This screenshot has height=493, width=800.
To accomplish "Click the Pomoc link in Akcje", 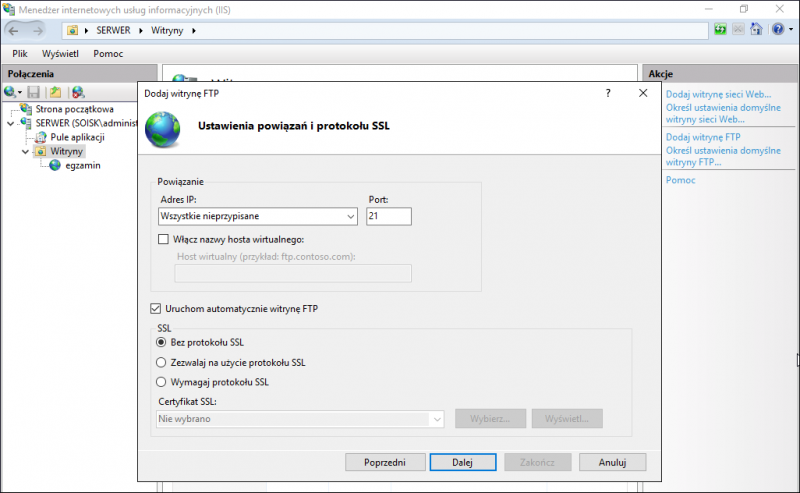I will [x=681, y=180].
